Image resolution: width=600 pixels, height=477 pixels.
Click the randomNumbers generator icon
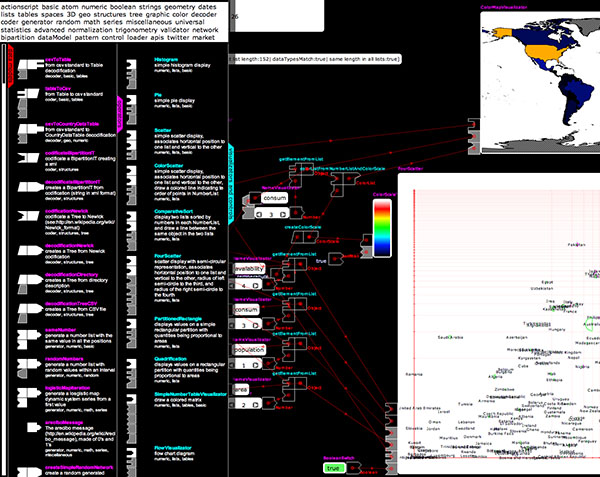click(27, 366)
